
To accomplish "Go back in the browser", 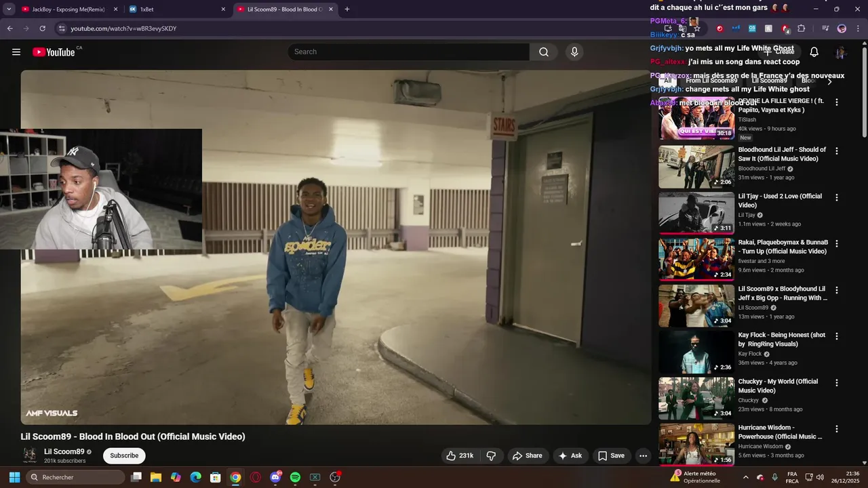I will coord(9,28).
